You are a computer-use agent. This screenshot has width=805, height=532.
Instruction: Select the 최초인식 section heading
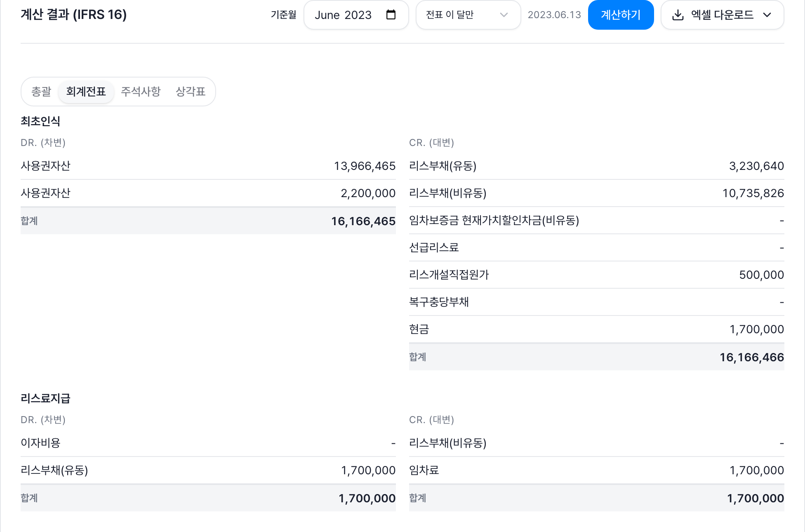(40, 121)
